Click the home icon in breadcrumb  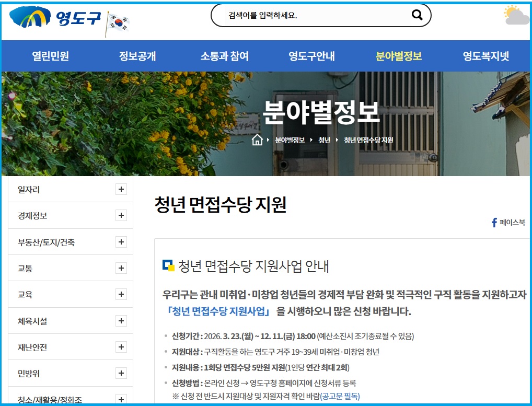257,140
